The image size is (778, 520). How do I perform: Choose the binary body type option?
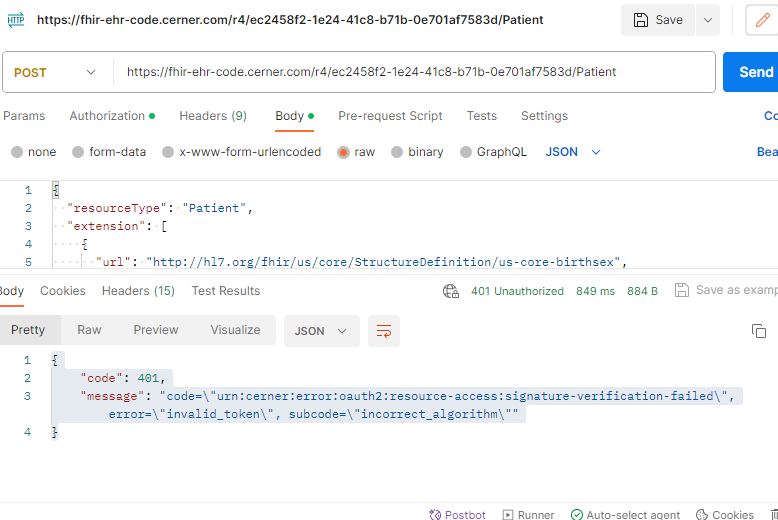398,152
